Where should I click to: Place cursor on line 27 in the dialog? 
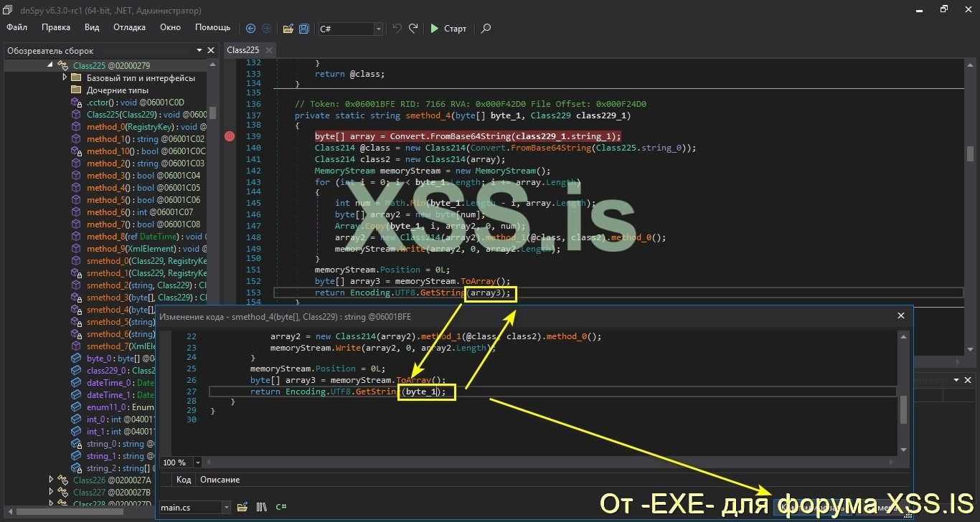coord(552,391)
